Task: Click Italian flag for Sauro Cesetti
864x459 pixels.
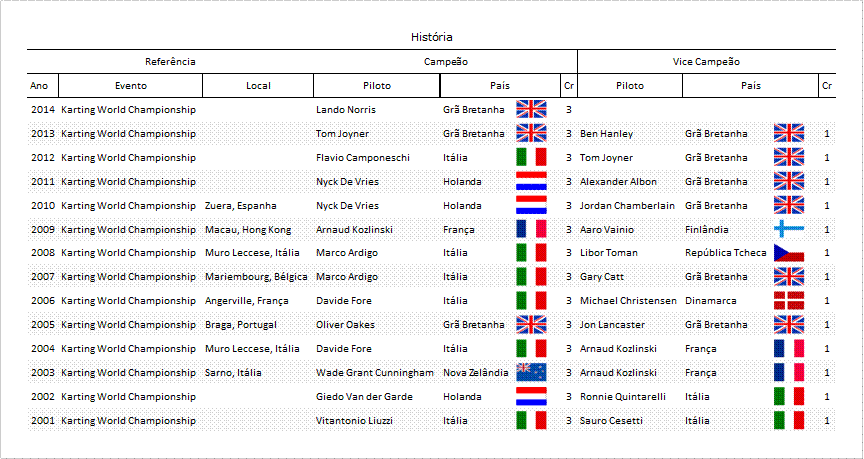Action: pyautogui.click(x=789, y=420)
